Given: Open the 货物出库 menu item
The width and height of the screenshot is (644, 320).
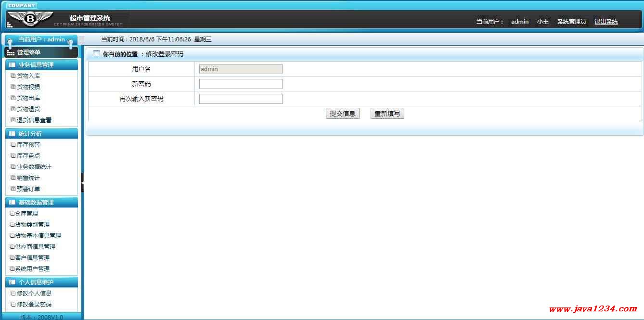Looking at the screenshot, I should pyautogui.click(x=28, y=98).
